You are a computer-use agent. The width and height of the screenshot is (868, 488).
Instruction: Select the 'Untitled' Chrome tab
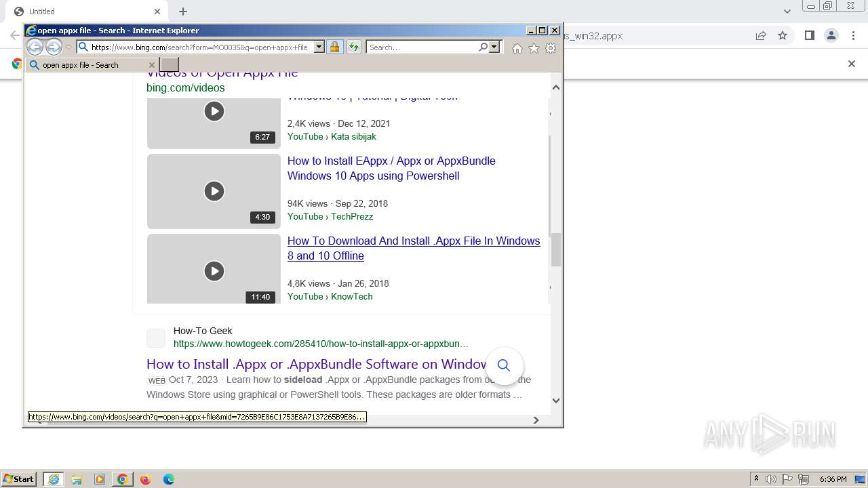pyautogui.click(x=88, y=12)
